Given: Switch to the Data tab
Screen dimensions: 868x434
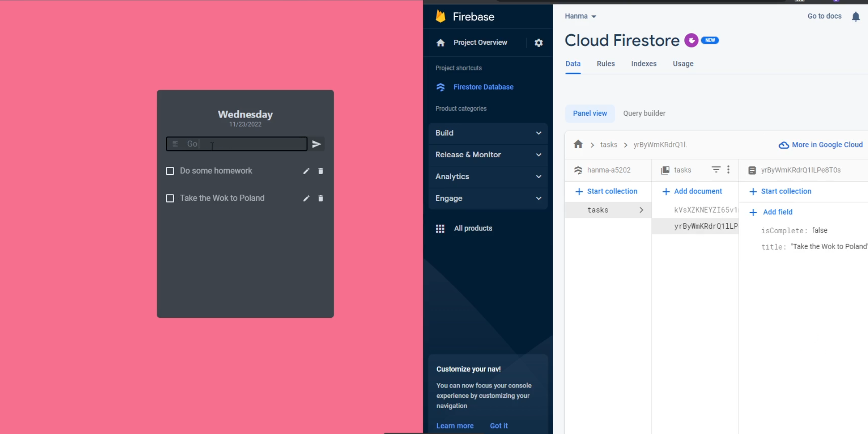Looking at the screenshot, I should pyautogui.click(x=573, y=64).
